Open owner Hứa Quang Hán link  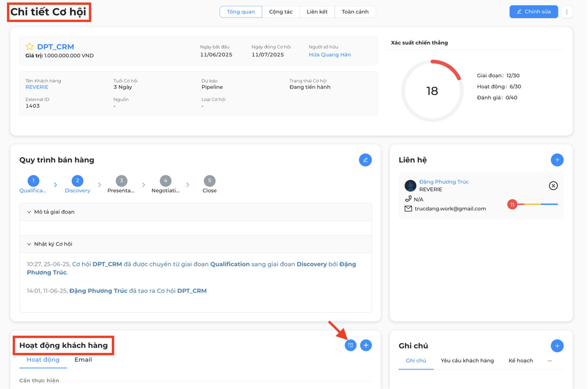[330, 55]
